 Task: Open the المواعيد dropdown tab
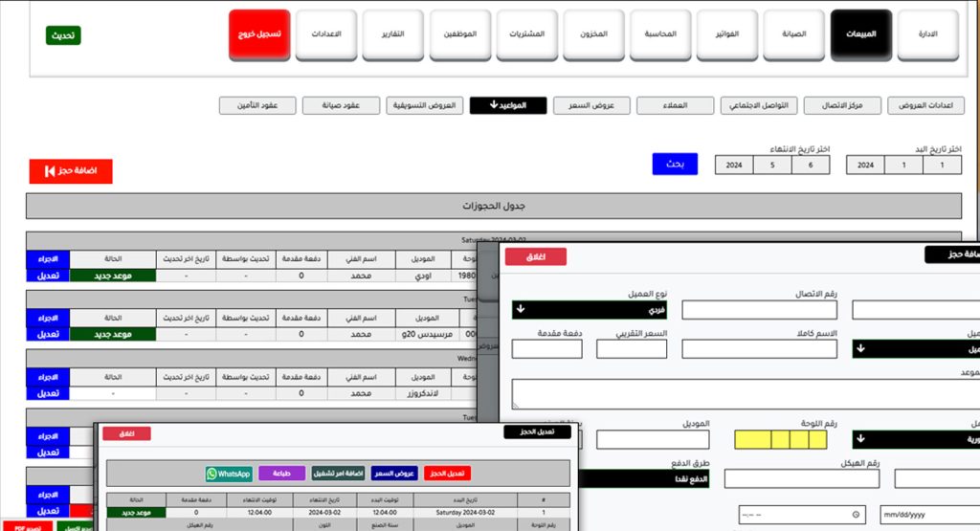point(508,105)
